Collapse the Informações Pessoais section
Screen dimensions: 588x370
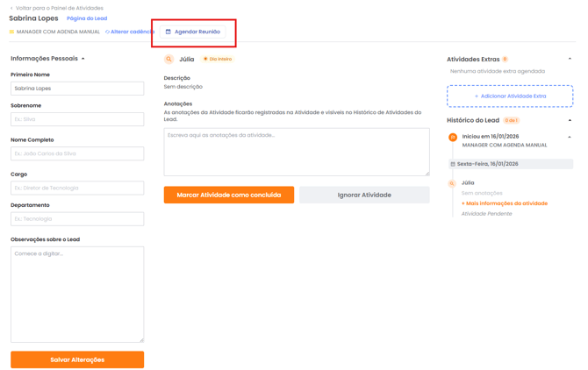(83, 59)
